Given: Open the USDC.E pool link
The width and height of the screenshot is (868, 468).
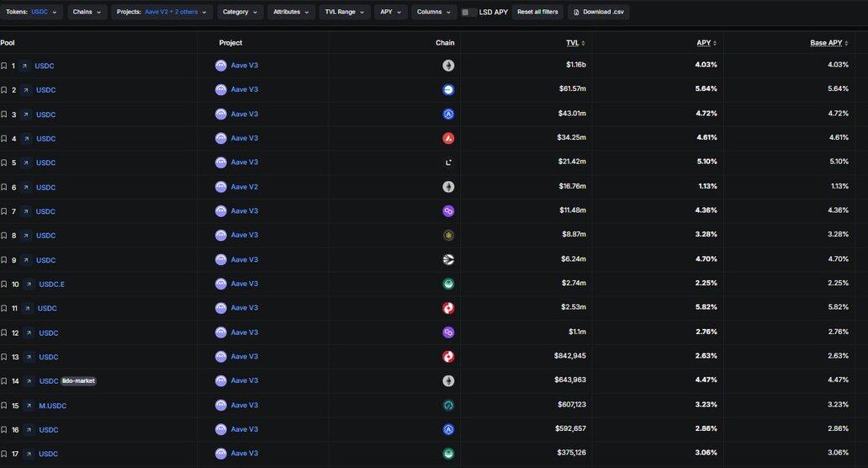Looking at the screenshot, I should point(51,285).
